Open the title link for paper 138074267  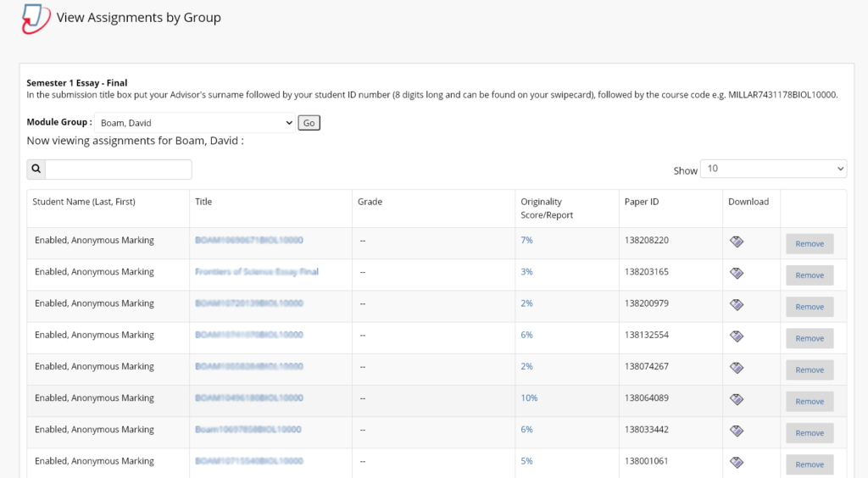[x=249, y=366]
